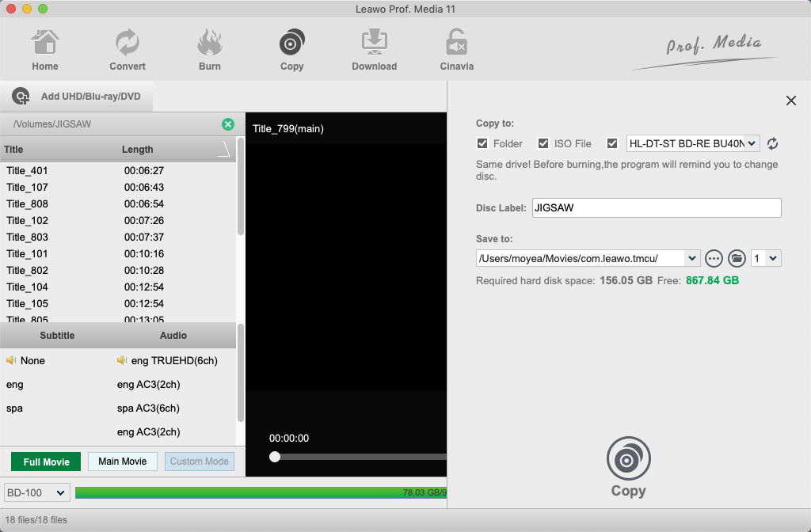Start copying with the large Copy button
Image resolution: width=811 pixels, height=532 pixels.
(x=628, y=467)
